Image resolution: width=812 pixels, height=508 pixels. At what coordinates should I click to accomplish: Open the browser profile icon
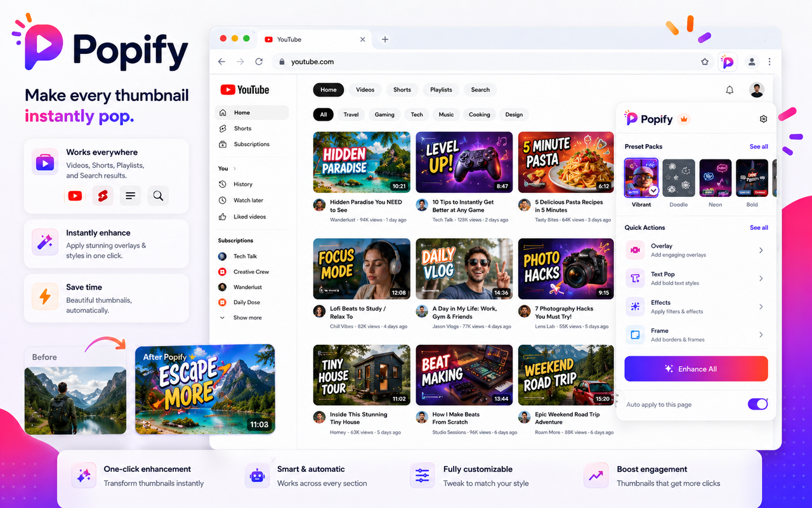[x=752, y=62]
